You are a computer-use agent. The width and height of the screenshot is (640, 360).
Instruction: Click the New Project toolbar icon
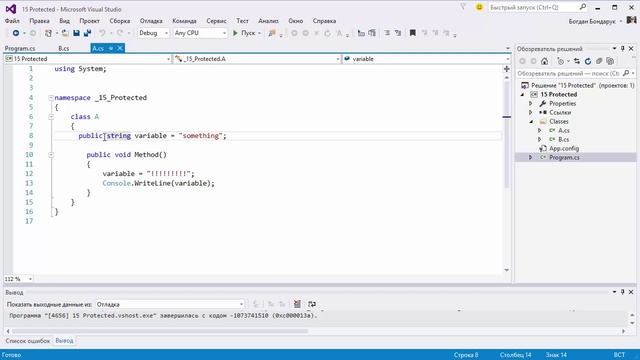coord(48,33)
